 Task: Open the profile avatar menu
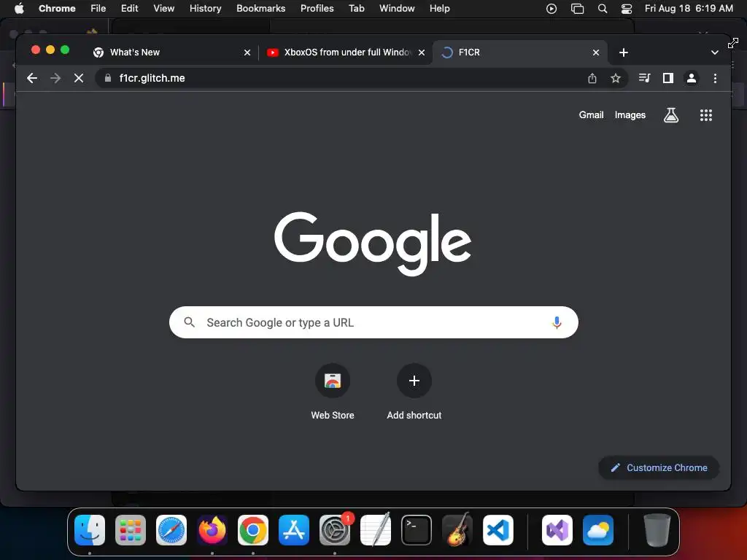[x=692, y=78]
